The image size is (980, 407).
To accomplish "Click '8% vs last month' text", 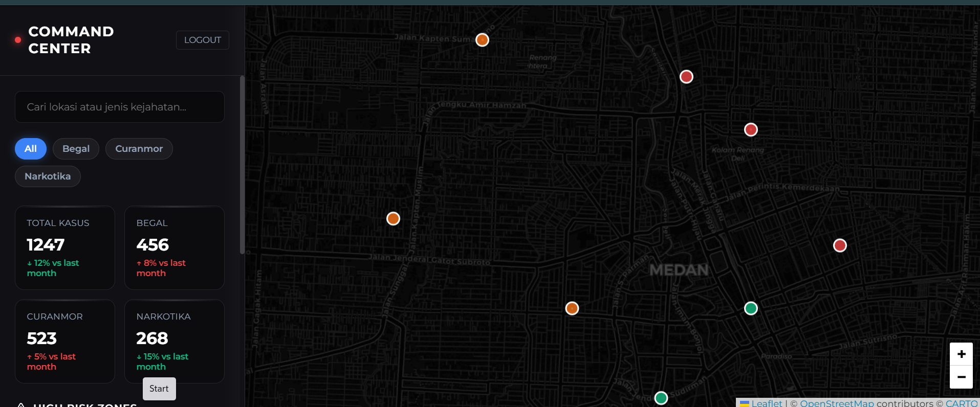I will pos(161,268).
